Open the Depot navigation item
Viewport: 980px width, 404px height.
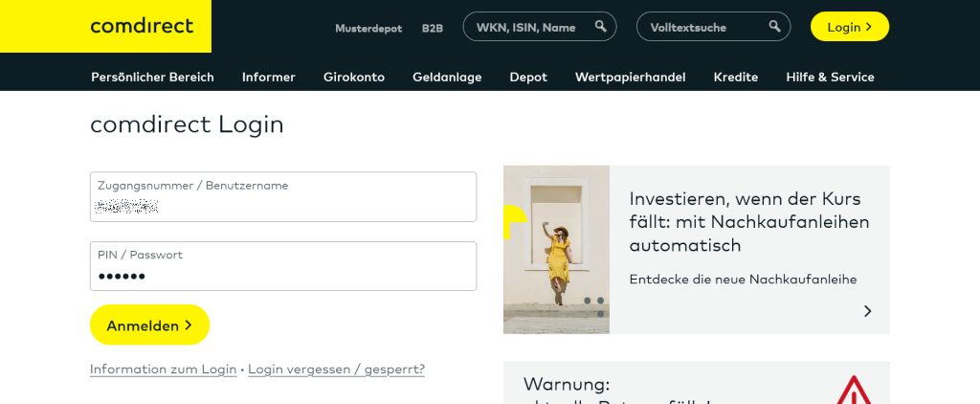click(x=528, y=77)
